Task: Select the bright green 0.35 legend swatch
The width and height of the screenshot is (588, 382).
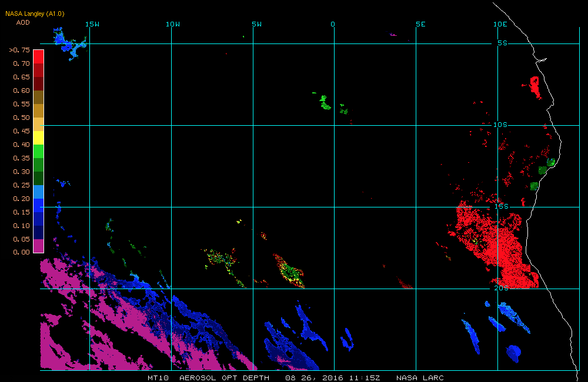Action: coord(39,151)
